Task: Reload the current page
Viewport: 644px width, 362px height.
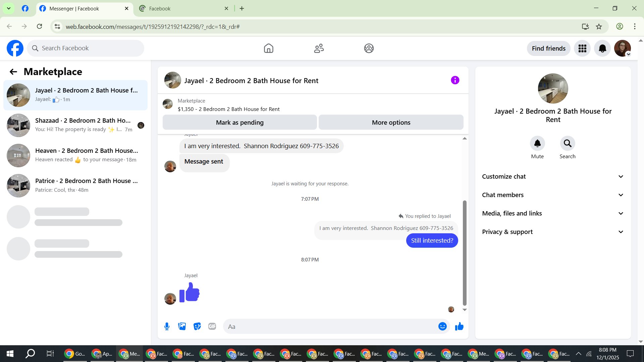Action: 40,26
